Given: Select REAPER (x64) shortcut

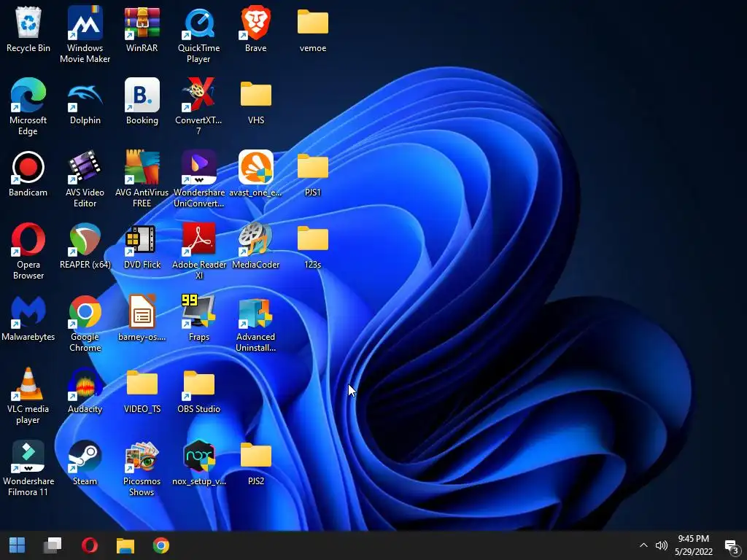Looking at the screenshot, I should [85, 246].
